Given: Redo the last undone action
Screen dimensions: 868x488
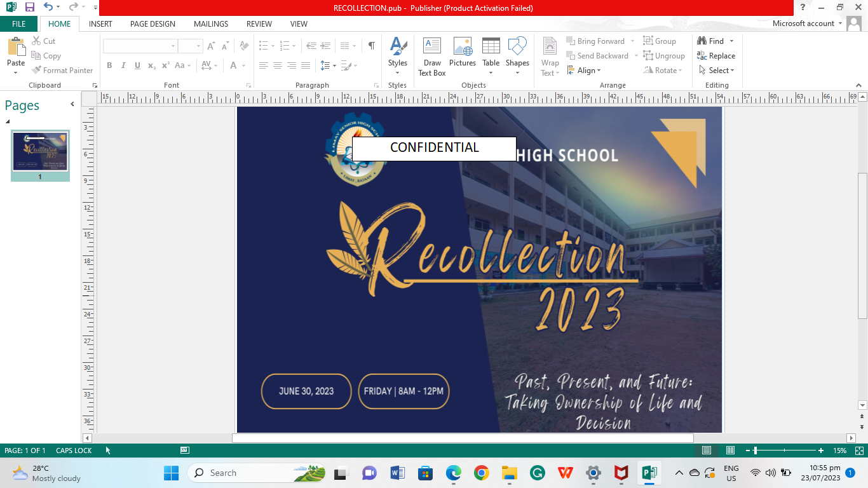Looking at the screenshot, I should click(x=73, y=8).
